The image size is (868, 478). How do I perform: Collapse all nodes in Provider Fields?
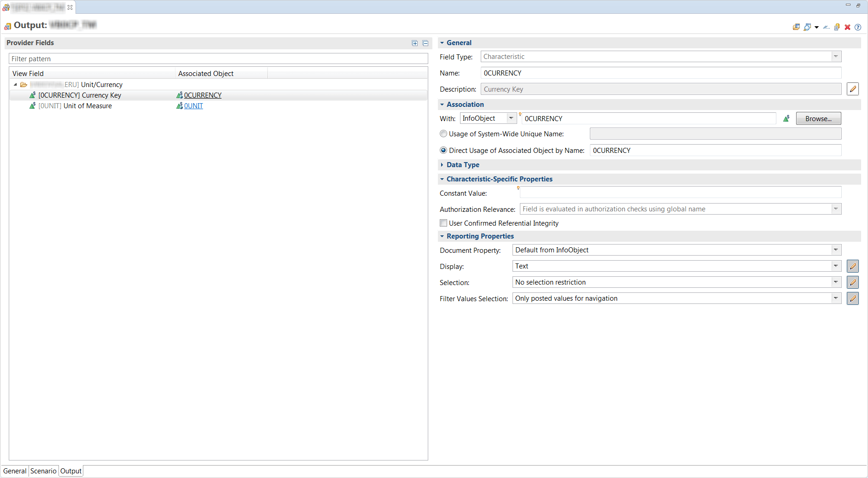point(425,43)
